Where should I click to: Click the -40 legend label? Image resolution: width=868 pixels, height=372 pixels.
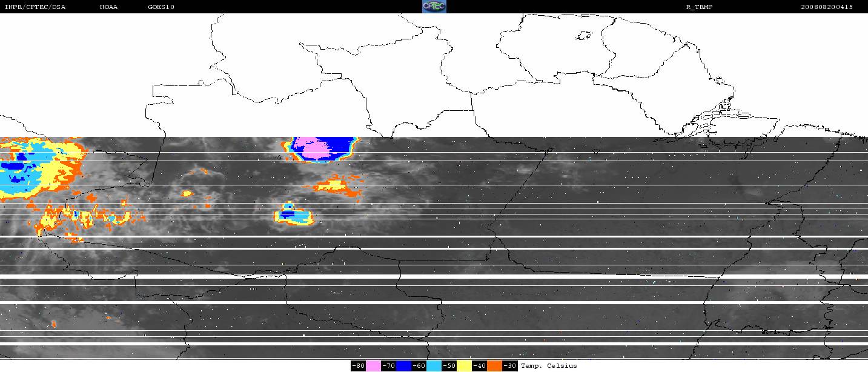pos(480,366)
